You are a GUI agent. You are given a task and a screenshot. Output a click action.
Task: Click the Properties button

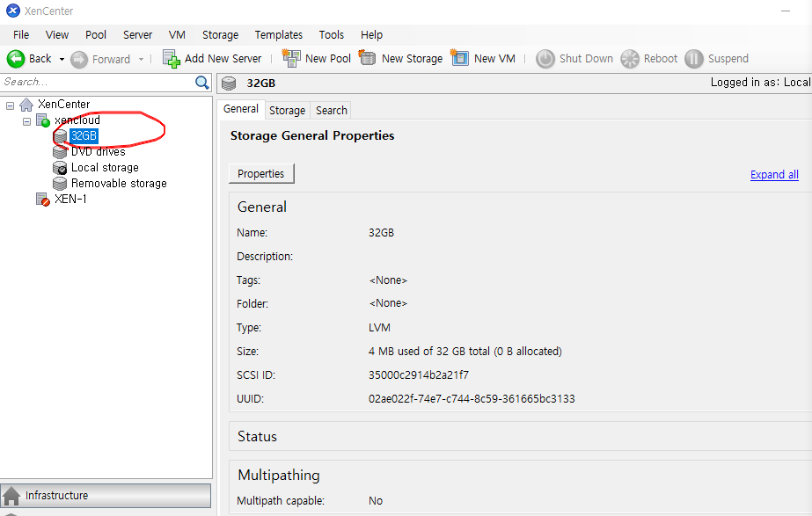pos(261,173)
